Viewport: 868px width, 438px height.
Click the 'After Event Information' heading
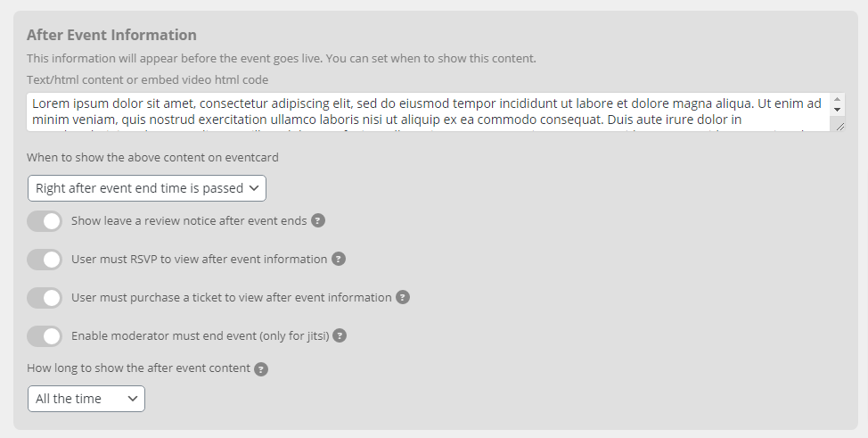(x=111, y=35)
